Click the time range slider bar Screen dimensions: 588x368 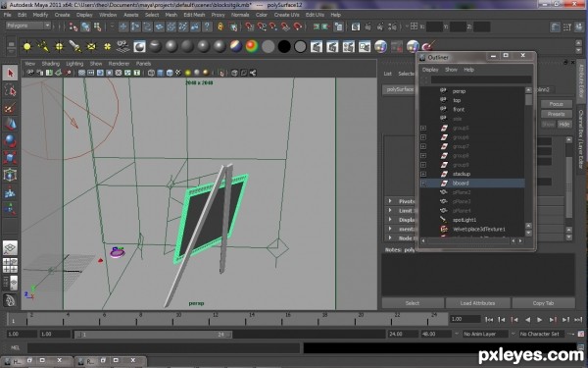coord(153,335)
